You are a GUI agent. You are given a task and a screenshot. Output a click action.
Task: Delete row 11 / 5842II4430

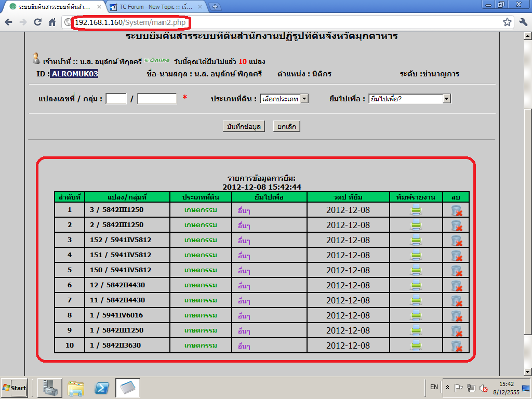457,301
